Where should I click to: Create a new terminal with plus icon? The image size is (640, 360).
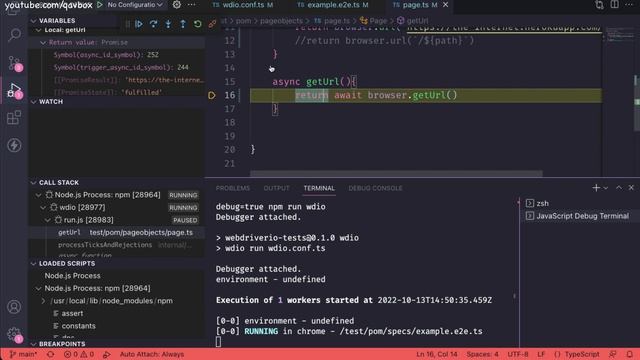(596, 188)
